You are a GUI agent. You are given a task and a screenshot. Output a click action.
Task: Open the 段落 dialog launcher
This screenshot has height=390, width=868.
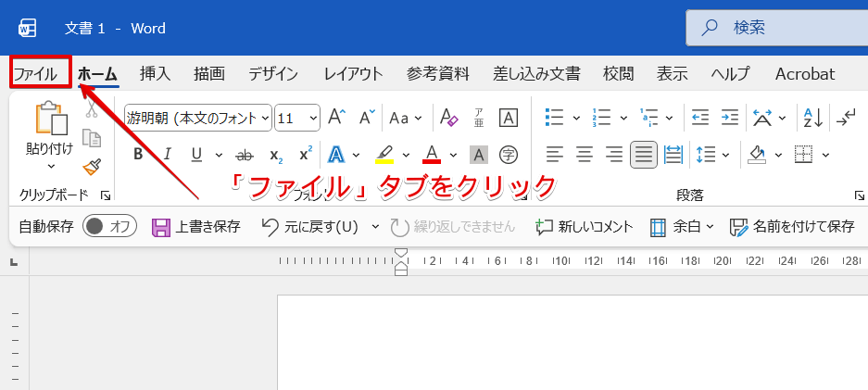coord(859,195)
